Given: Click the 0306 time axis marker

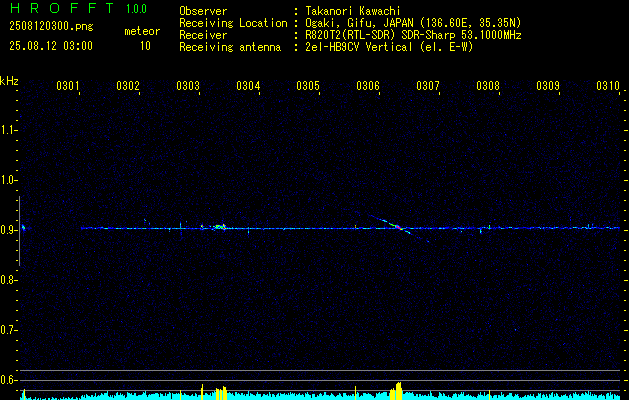Looking at the screenshot, I should [x=368, y=85].
